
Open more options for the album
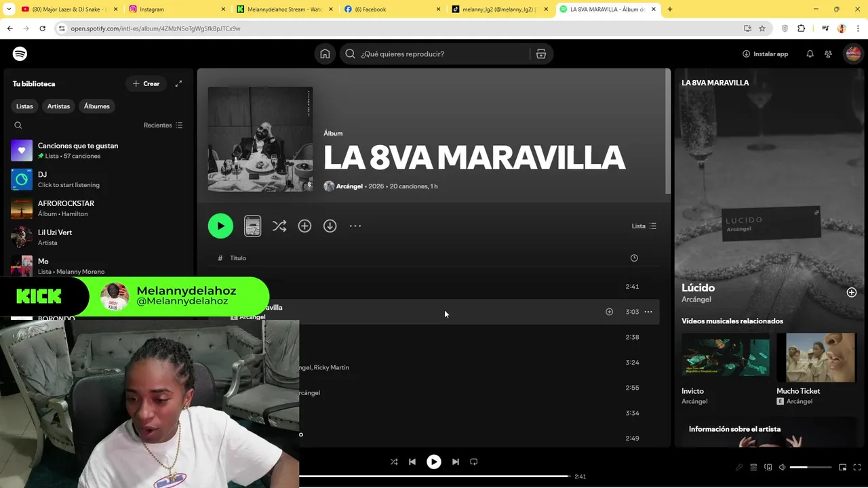355,226
